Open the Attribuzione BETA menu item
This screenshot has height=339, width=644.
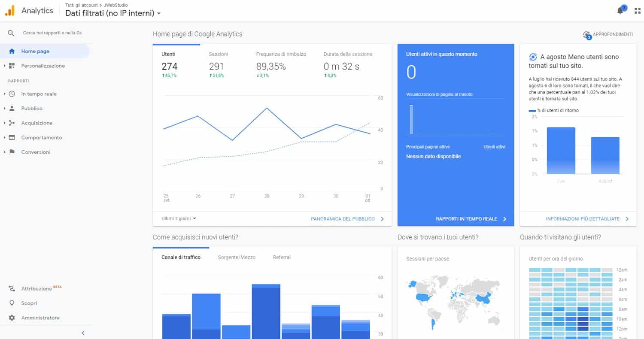(41, 288)
